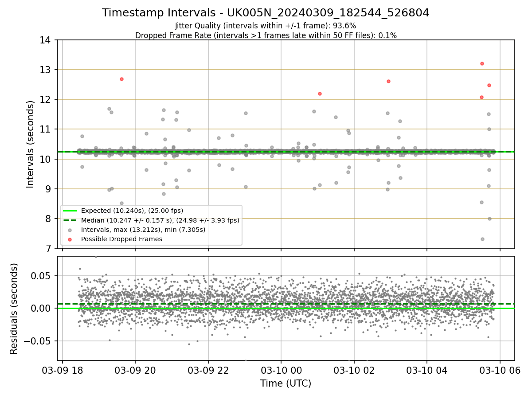This screenshot has width=532, height=399.
Task: Click the '03-10 02' time tick label
Action: coord(354,370)
